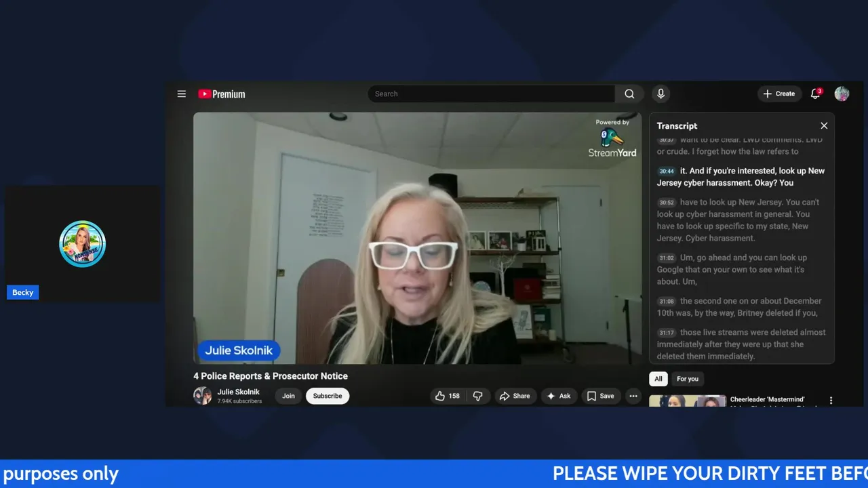Jump to transcript timestamp 30:44
This screenshot has height=488, width=868.
(666, 171)
